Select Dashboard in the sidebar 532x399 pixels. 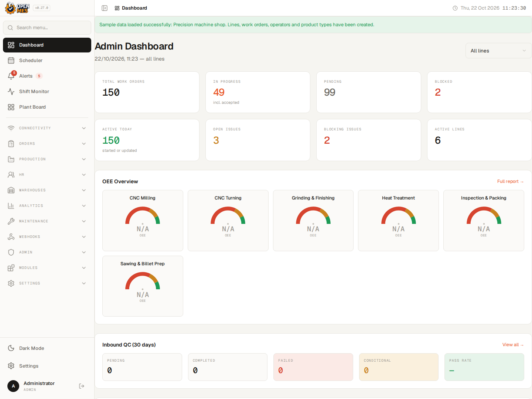(x=47, y=45)
